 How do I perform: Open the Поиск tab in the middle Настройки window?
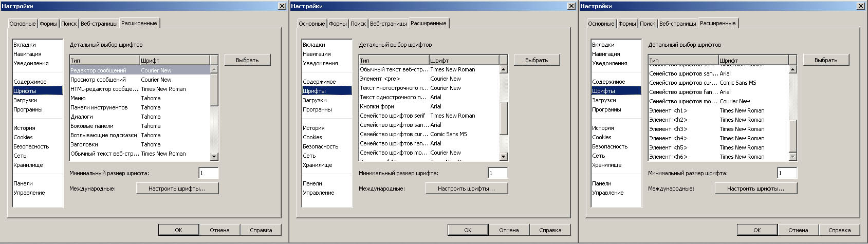(x=358, y=24)
